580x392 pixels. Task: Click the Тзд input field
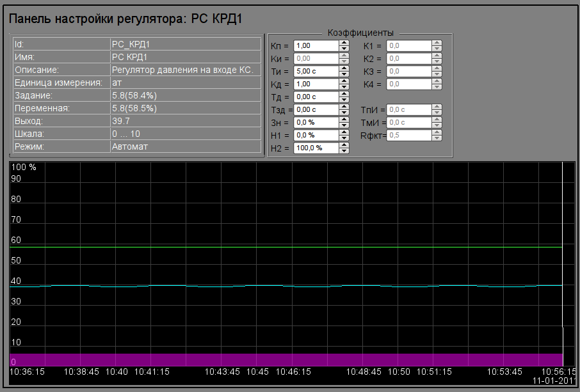pos(316,110)
